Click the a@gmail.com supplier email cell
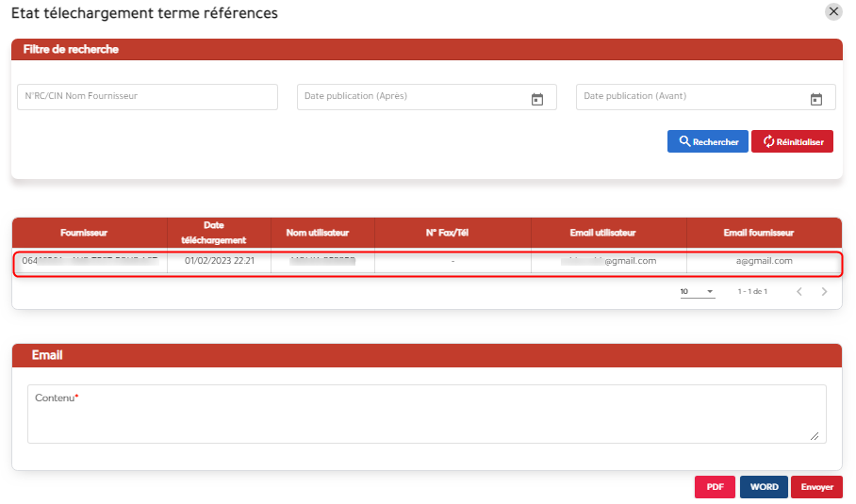 [x=764, y=261]
